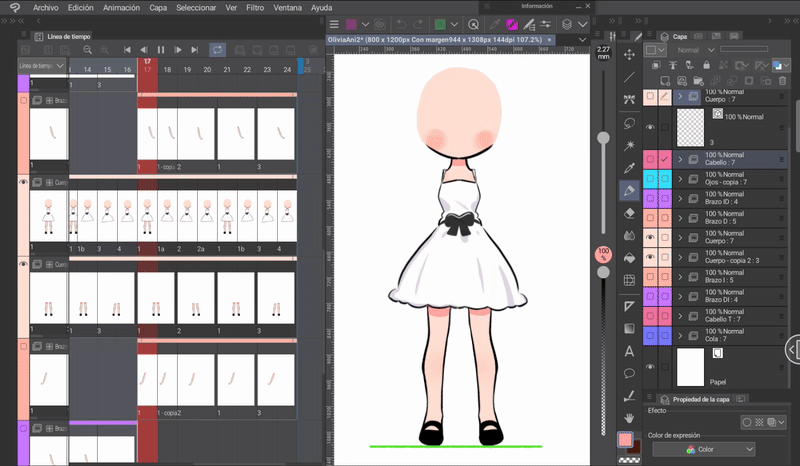Toggle visibility of the Brazo timeline track

[x=23, y=101]
